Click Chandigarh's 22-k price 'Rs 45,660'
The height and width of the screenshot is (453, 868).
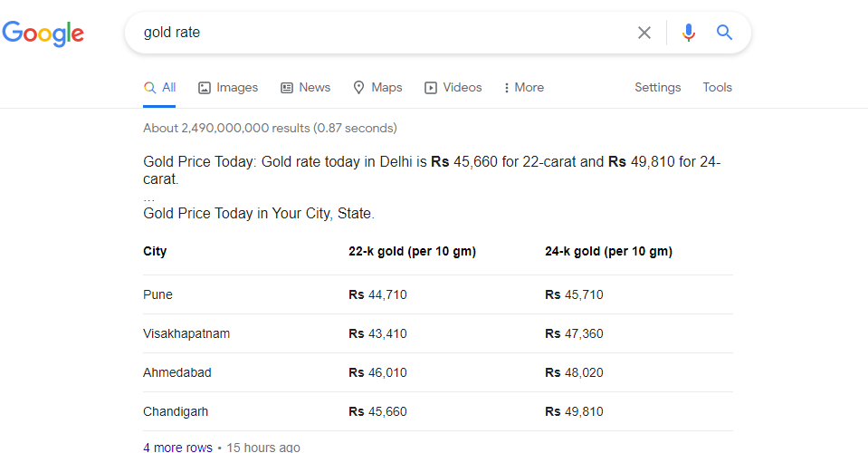point(377,411)
